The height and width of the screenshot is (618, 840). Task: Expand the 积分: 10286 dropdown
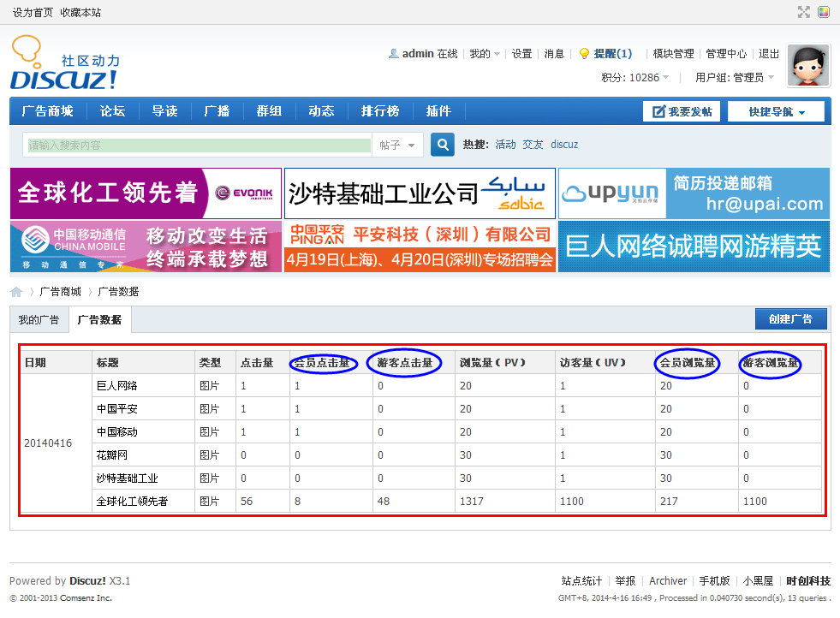(634, 78)
